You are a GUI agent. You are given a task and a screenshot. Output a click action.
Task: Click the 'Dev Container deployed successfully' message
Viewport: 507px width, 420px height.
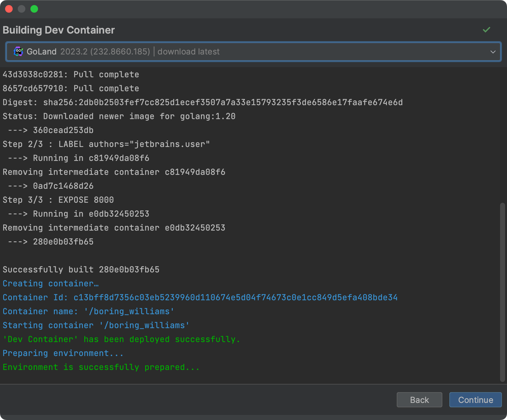coord(121,339)
